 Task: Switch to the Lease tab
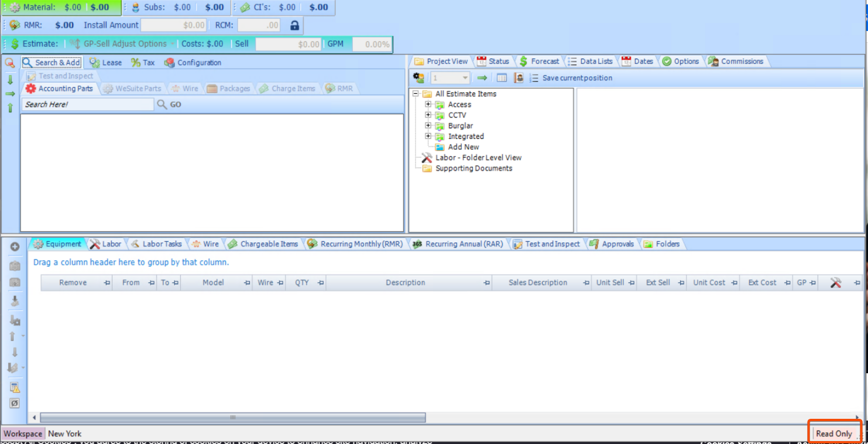pyautogui.click(x=106, y=63)
